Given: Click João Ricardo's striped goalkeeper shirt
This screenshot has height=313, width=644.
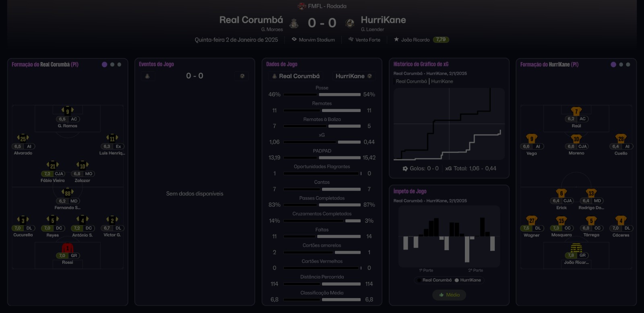Looking at the screenshot, I should 576,247.
